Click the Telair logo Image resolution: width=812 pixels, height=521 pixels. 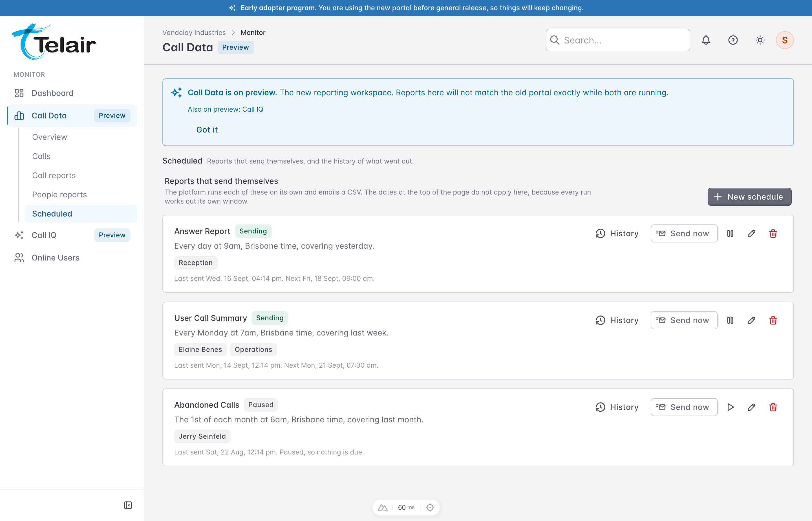tap(54, 42)
